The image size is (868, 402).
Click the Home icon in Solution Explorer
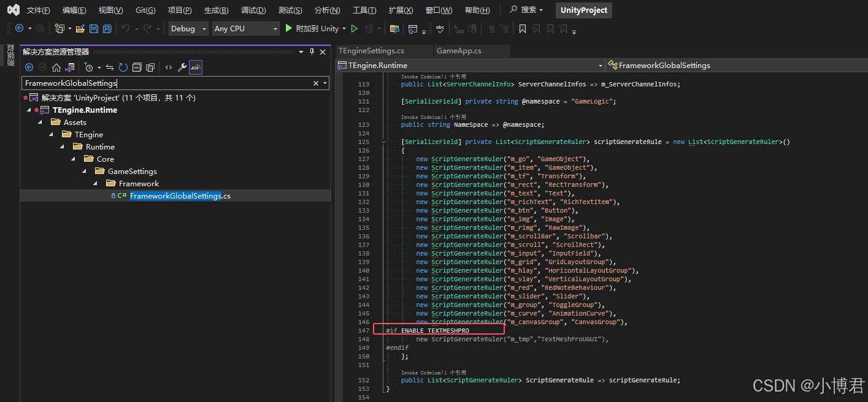tap(56, 67)
